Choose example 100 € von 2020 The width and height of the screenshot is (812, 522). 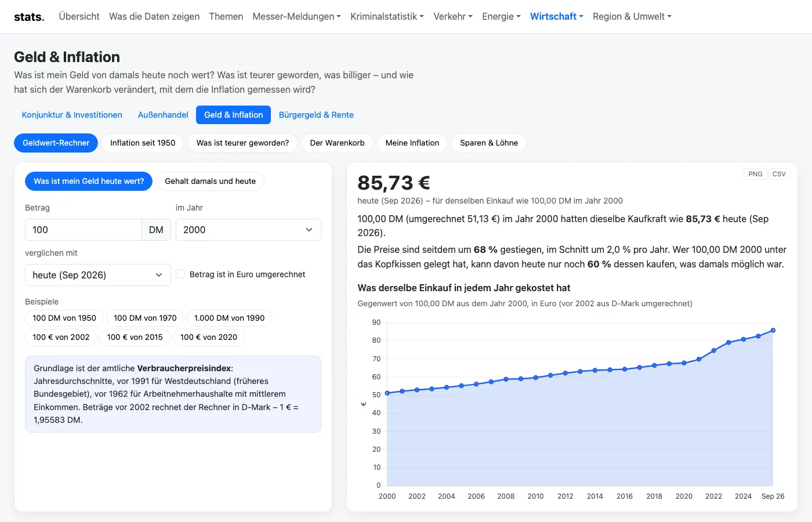(x=209, y=337)
